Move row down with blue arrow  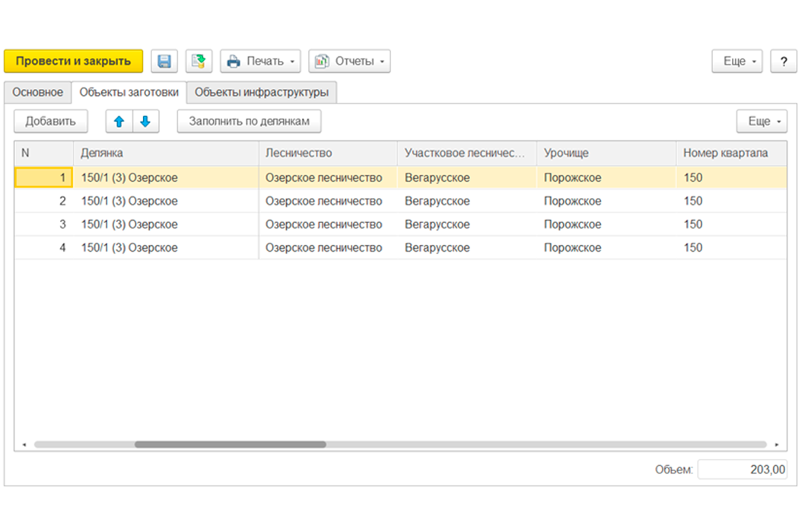(146, 121)
